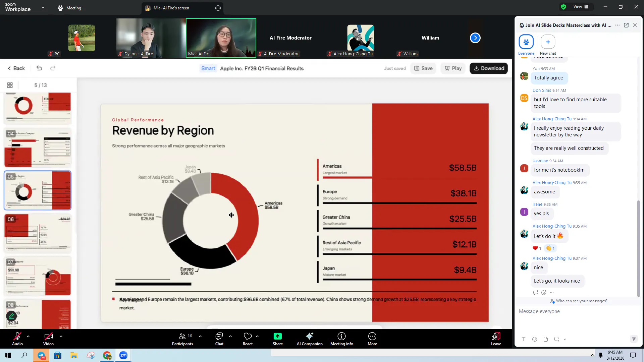Open more actions for the last message
The width and height of the screenshot is (644, 362).
pyautogui.click(x=552, y=293)
